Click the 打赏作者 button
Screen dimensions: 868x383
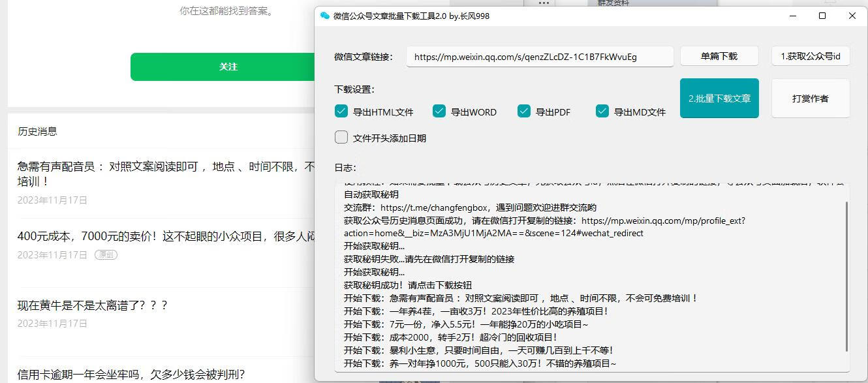pyautogui.click(x=810, y=98)
